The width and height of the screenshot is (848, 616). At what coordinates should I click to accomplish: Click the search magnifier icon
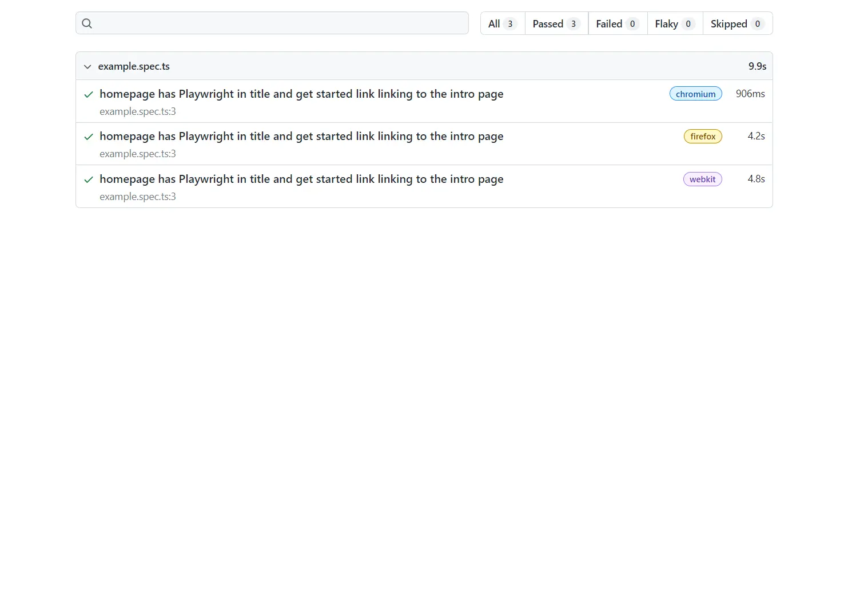(x=87, y=23)
